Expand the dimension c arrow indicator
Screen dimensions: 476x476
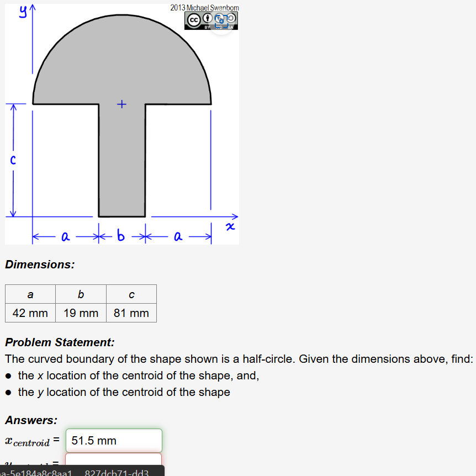point(12,161)
